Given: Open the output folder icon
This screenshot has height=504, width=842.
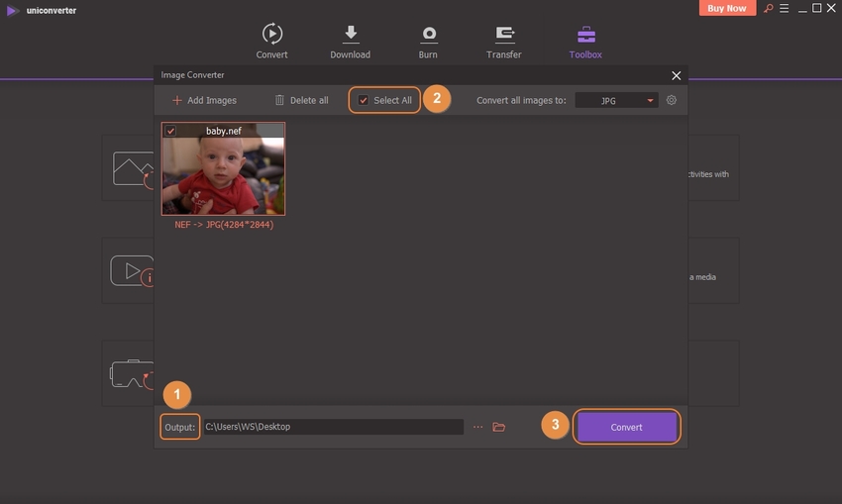Looking at the screenshot, I should 499,427.
